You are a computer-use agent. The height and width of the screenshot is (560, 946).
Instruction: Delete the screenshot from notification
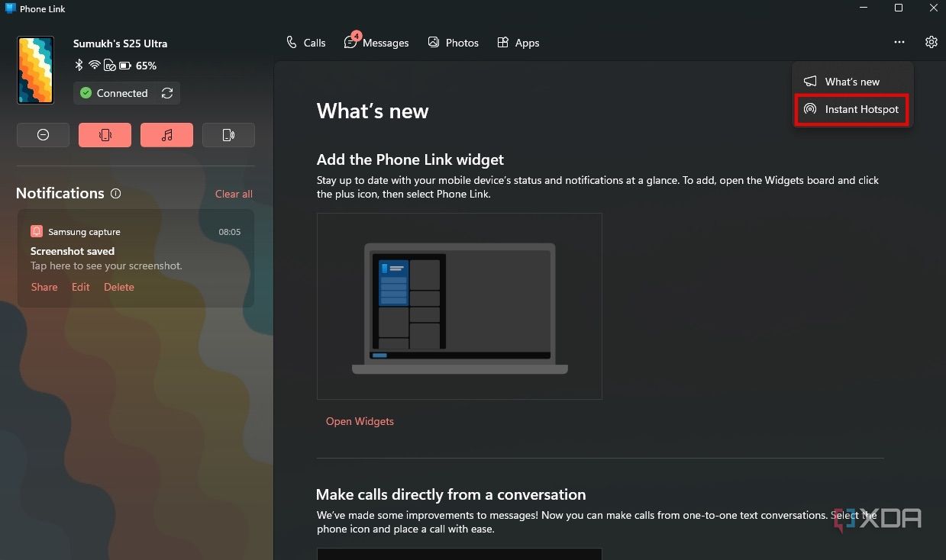119,287
